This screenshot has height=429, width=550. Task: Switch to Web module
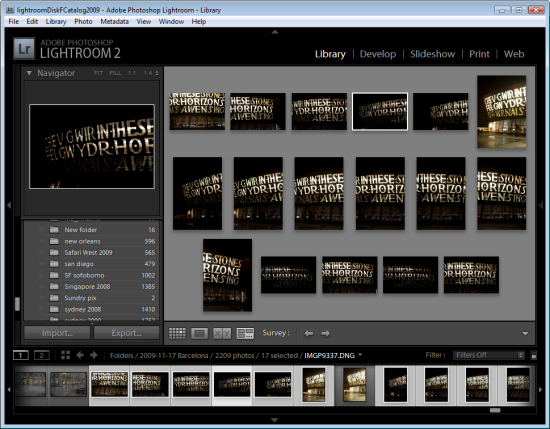pyautogui.click(x=514, y=54)
